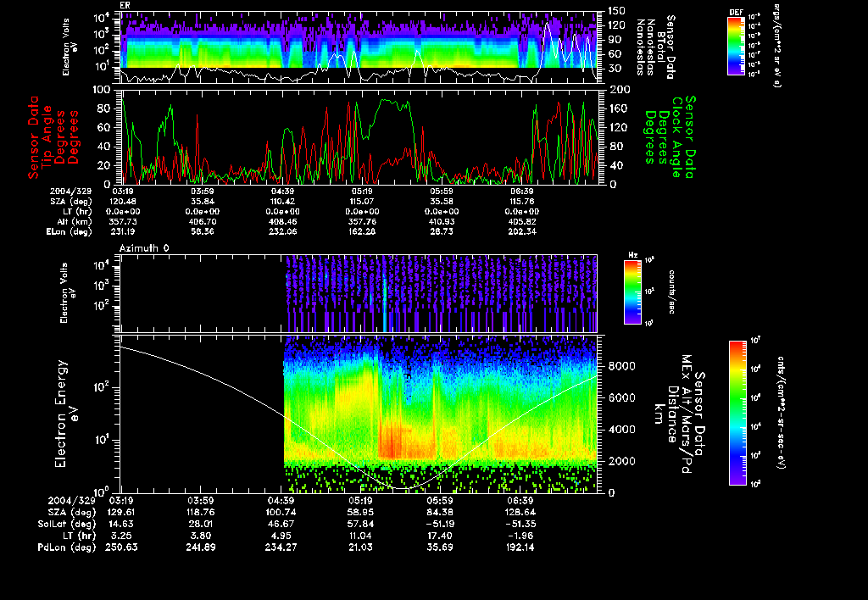Click the 'cnts/(cm**2-sr-sec-eV)' units label

[781, 413]
